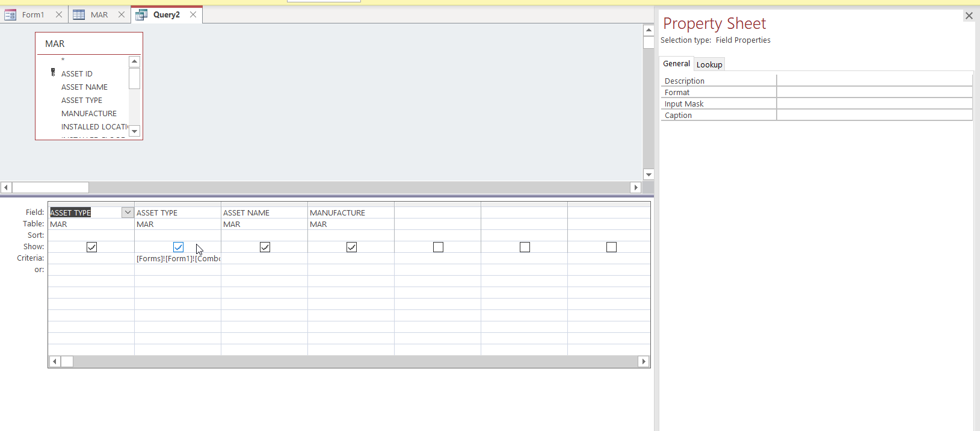Click Table cell MAR under ASSET NAME
The width and height of the screenshot is (980, 431).
coord(264,224)
